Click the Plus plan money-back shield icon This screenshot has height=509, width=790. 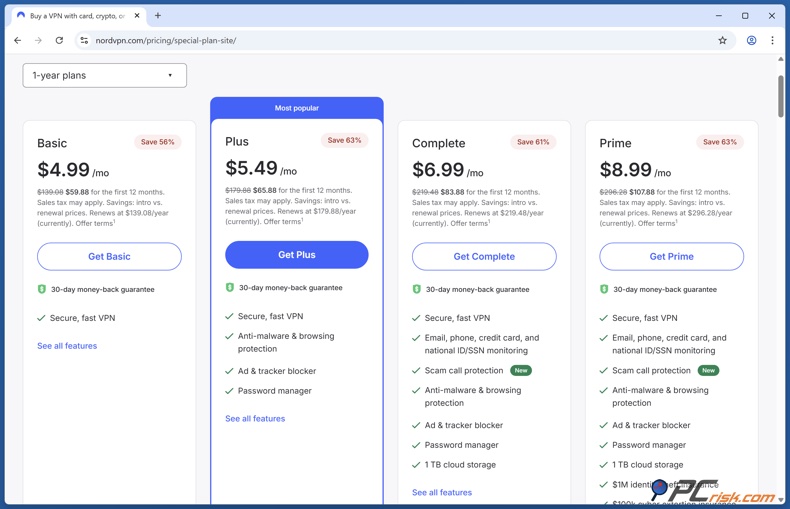[230, 287]
